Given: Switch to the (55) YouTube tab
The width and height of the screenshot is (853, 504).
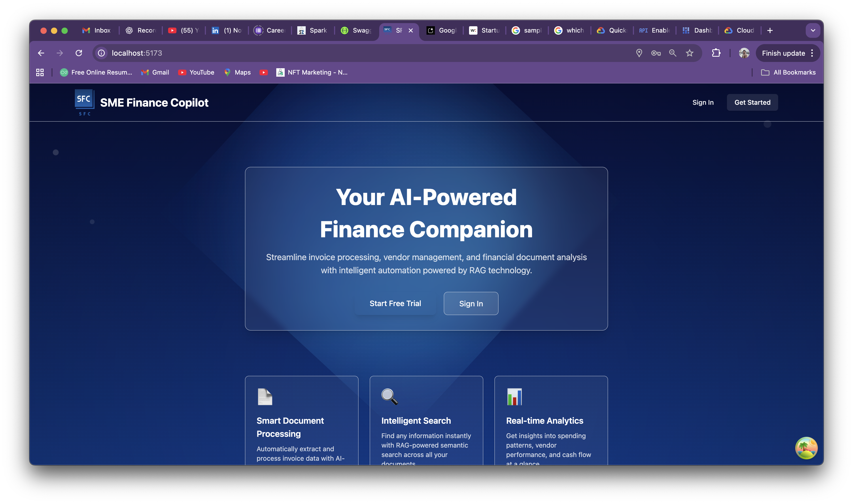Looking at the screenshot, I should click(x=183, y=30).
